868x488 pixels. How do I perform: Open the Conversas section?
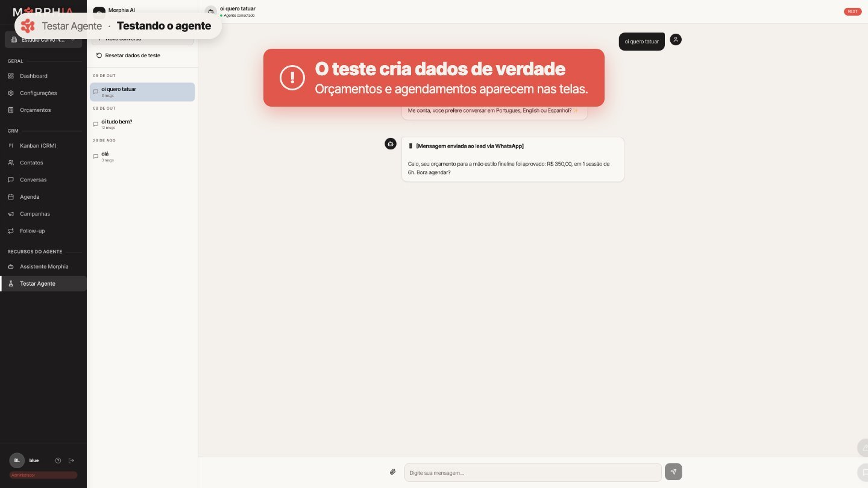42,180
